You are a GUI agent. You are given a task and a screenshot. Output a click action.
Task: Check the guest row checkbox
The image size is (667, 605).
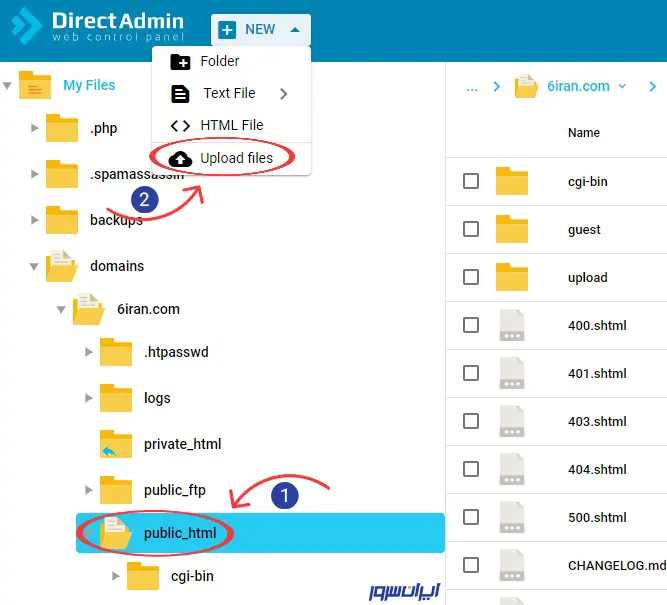click(x=471, y=229)
